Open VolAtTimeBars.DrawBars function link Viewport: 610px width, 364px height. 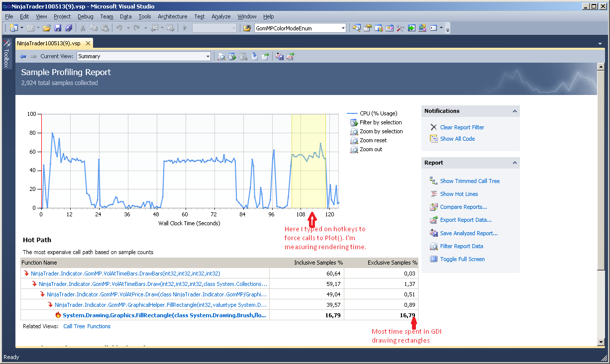tap(125, 273)
